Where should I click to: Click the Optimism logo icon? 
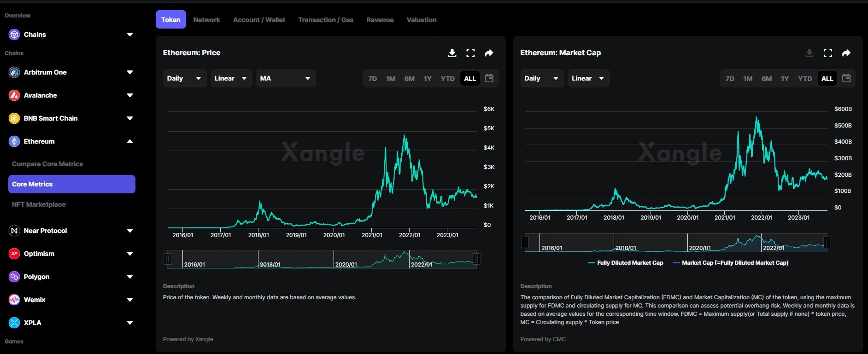click(x=14, y=254)
